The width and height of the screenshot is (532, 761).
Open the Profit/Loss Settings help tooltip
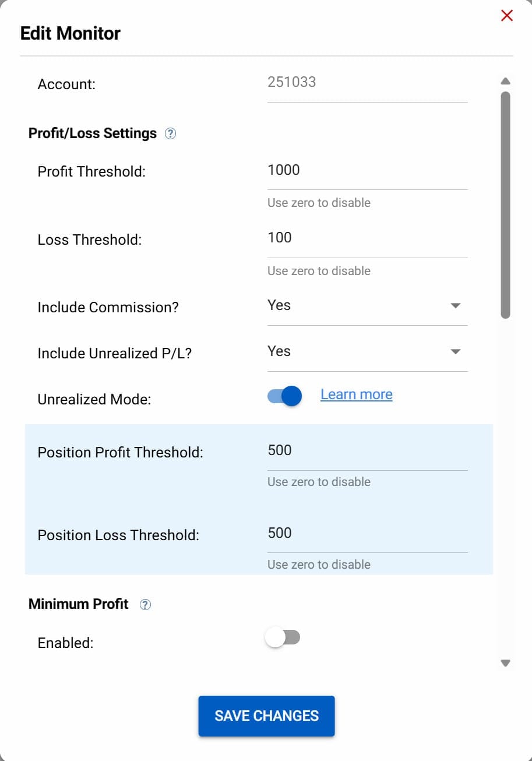pos(170,133)
